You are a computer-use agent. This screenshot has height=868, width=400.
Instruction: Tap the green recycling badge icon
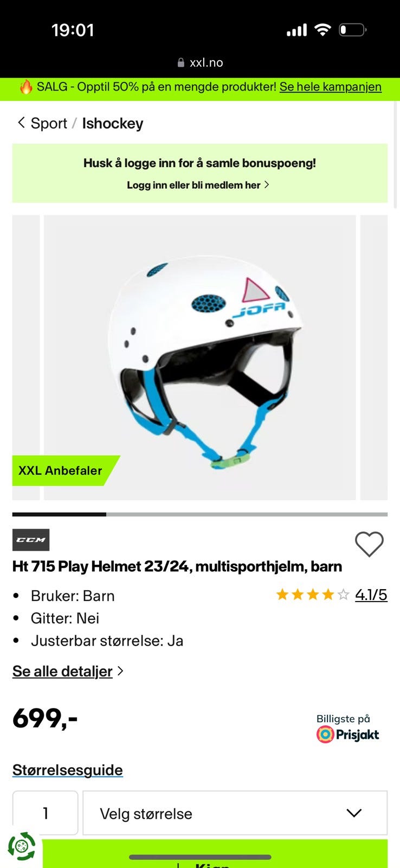pyautogui.click(x=22, y=846)
